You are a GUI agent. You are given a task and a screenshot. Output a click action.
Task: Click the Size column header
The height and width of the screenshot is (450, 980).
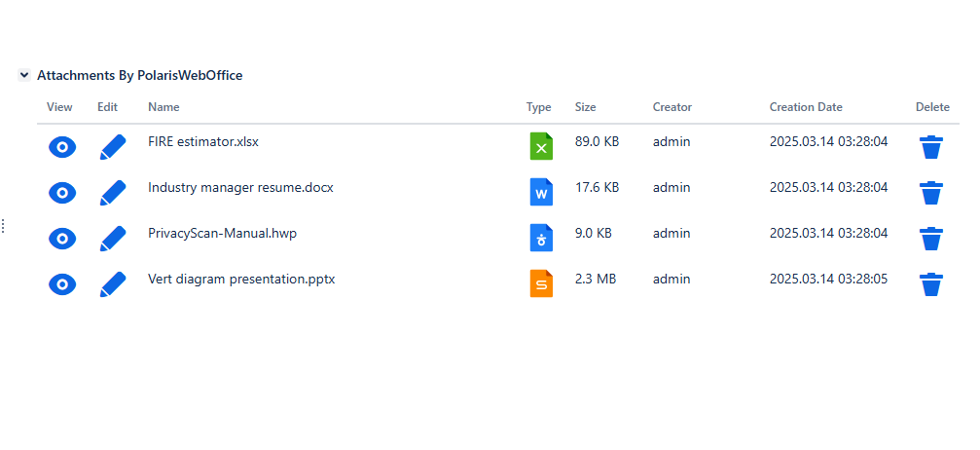click(x=586, y=107)
